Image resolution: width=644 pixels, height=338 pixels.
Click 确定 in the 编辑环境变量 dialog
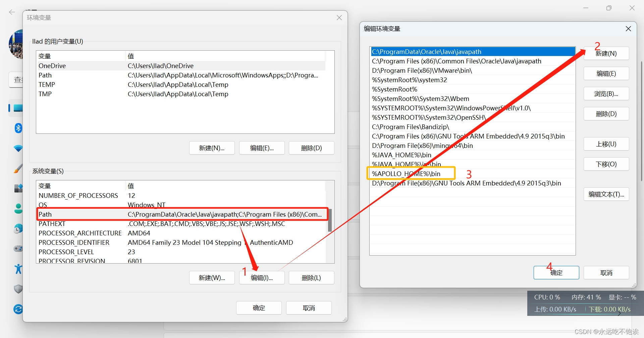(x=556, y=272)
